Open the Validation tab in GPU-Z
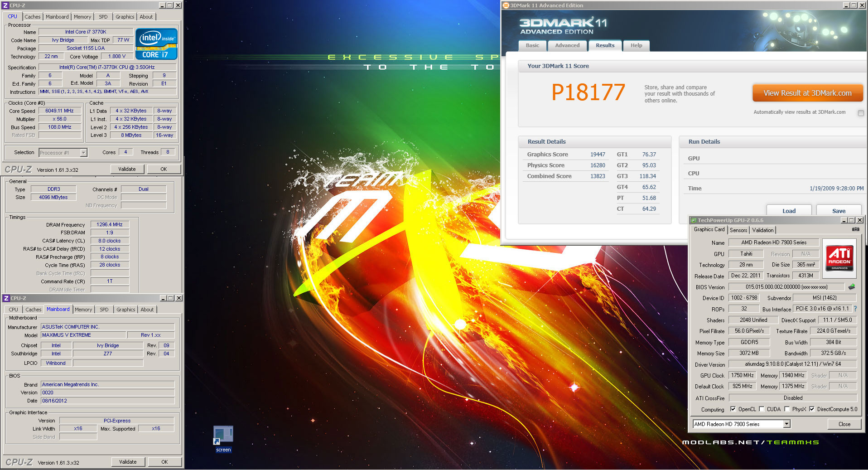 point(763,230)
